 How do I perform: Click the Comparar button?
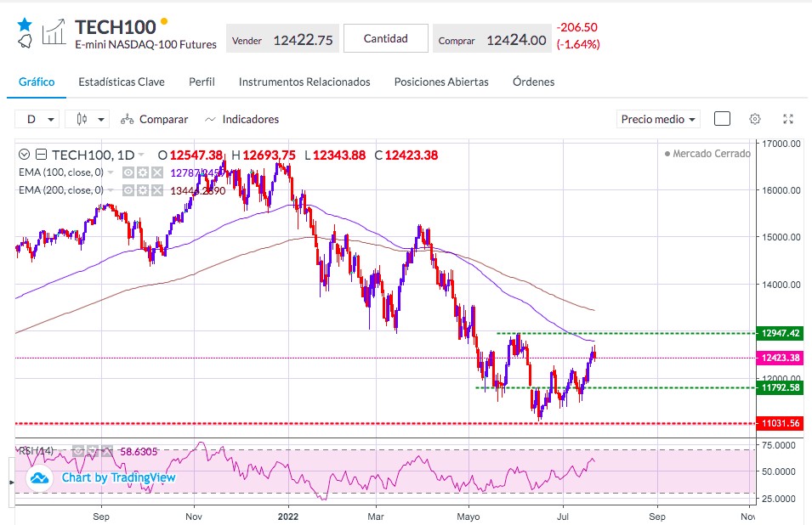154,120
